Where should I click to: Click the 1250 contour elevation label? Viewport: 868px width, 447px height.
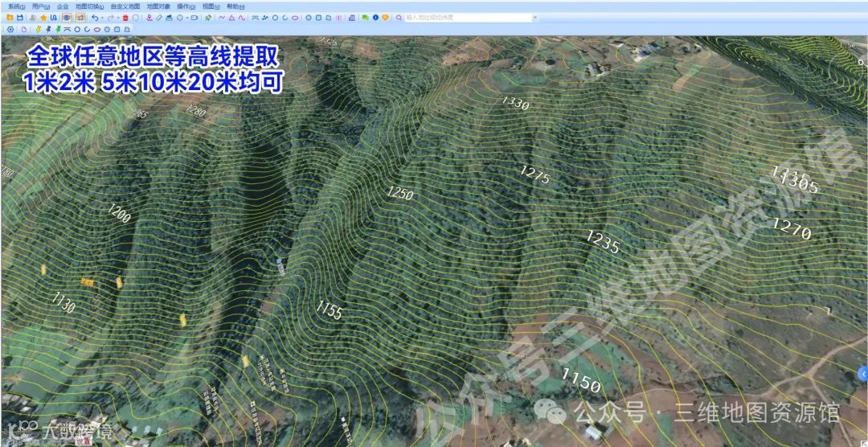tap(400, 193)
